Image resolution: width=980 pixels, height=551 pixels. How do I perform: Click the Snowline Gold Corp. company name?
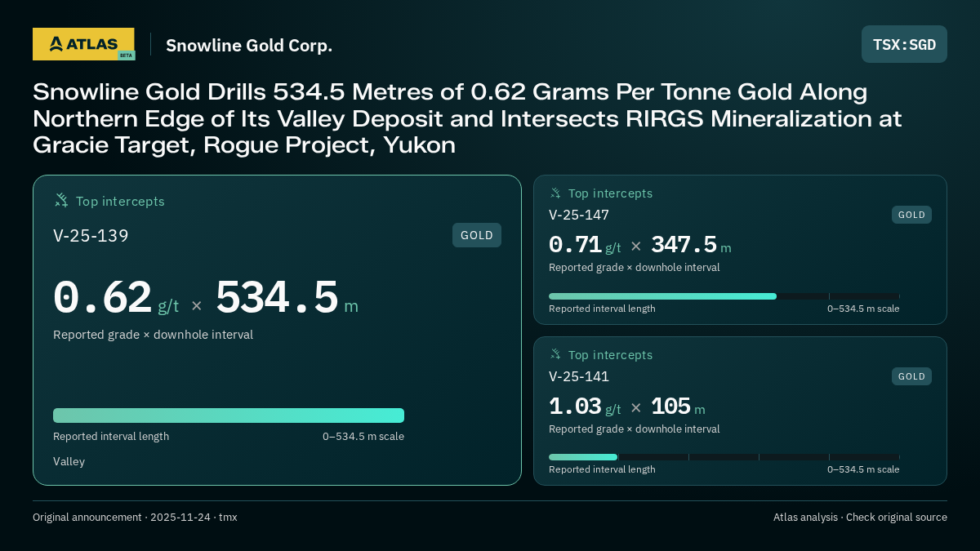click(249, 45)
